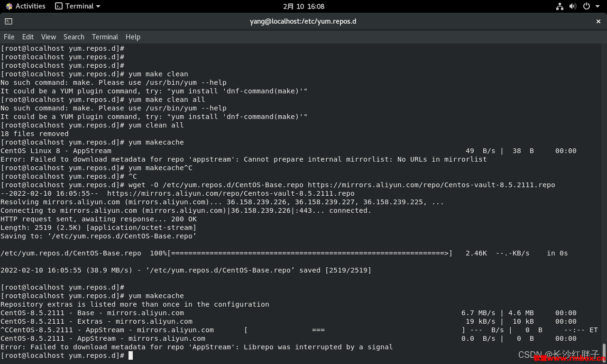The image size is (607, 364).
Task: Close the terminal window
Action: coord(598,21)
